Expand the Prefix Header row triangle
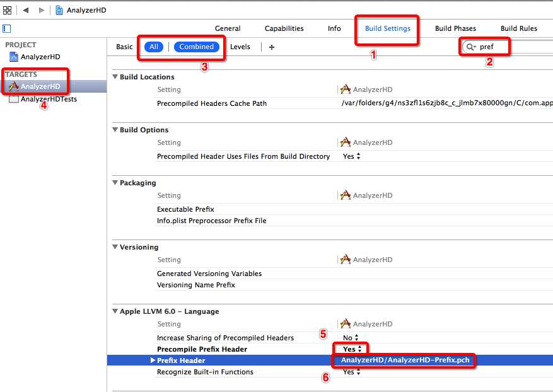 tap(153, 360)
